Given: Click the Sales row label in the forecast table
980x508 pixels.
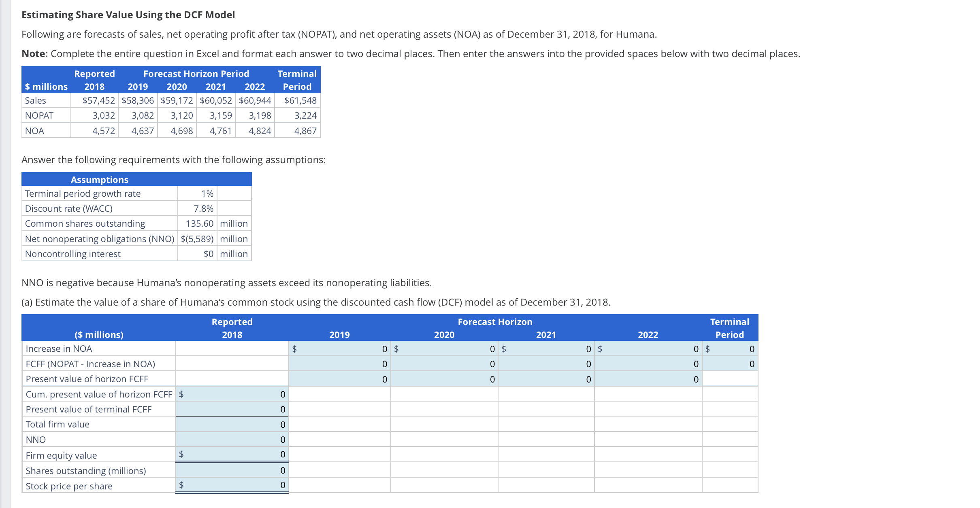Looking at the screenshot, I should [x=36, y=100].
